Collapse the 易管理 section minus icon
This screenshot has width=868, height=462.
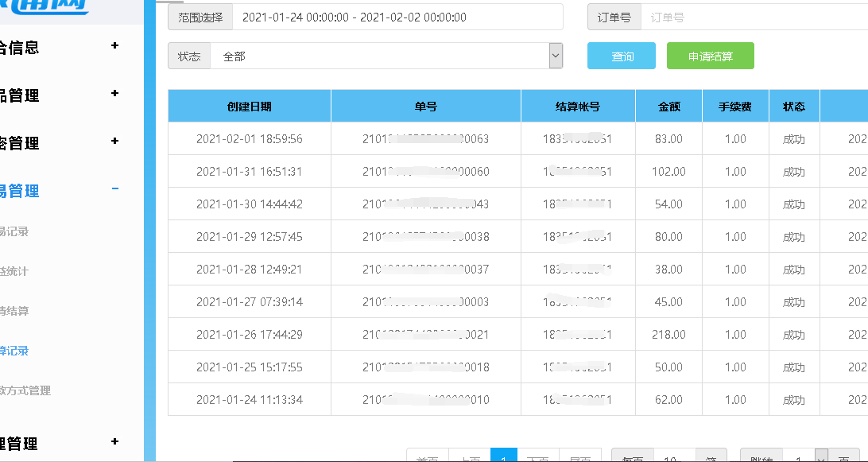115,189
